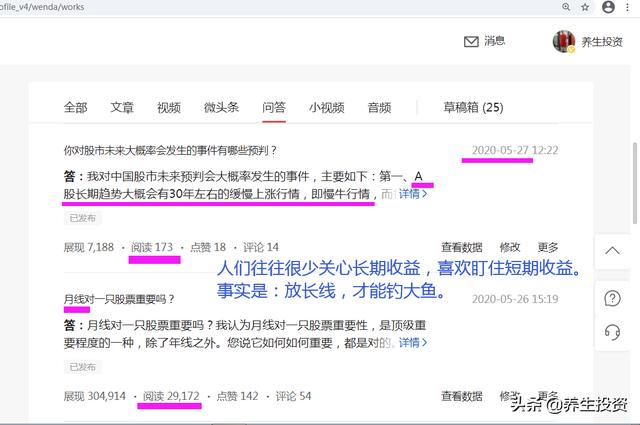Open the browser profile account icon
The image size is (640, 425).
tap(608, 7)
